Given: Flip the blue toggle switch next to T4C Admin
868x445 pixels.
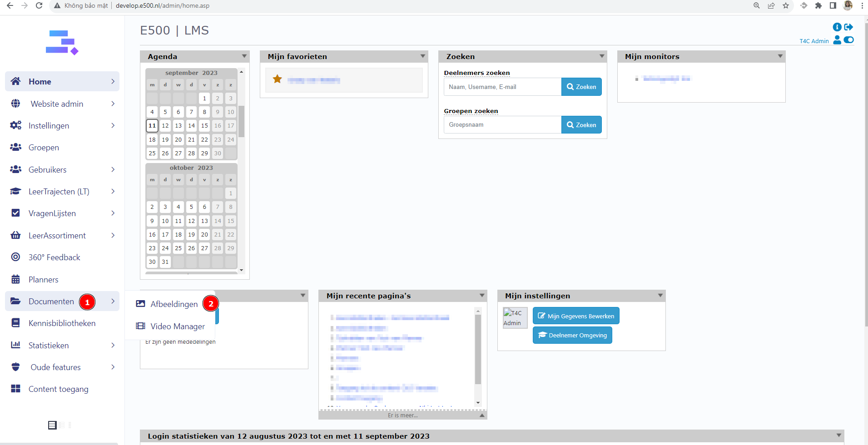Looking at the screenshot, I should [849, 40].
